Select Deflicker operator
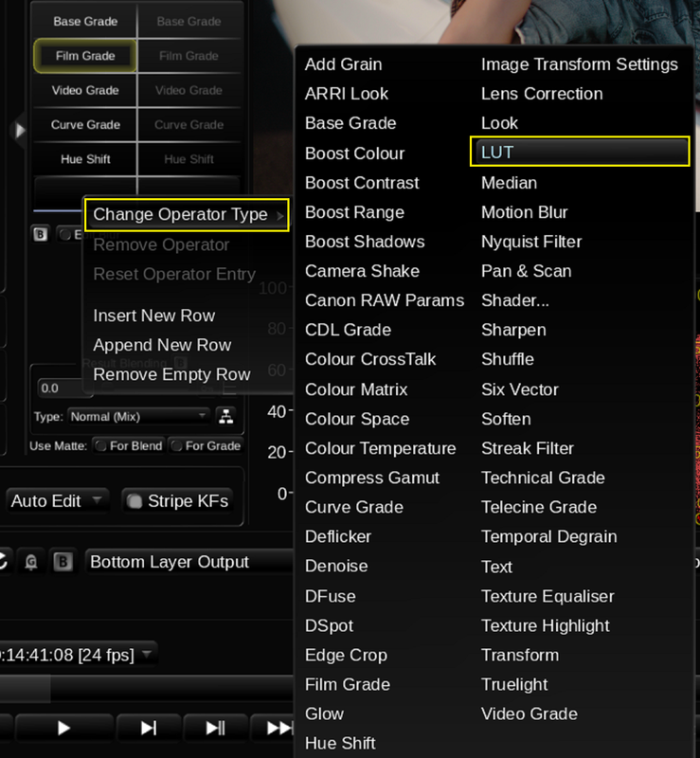 tap(338, 536)
